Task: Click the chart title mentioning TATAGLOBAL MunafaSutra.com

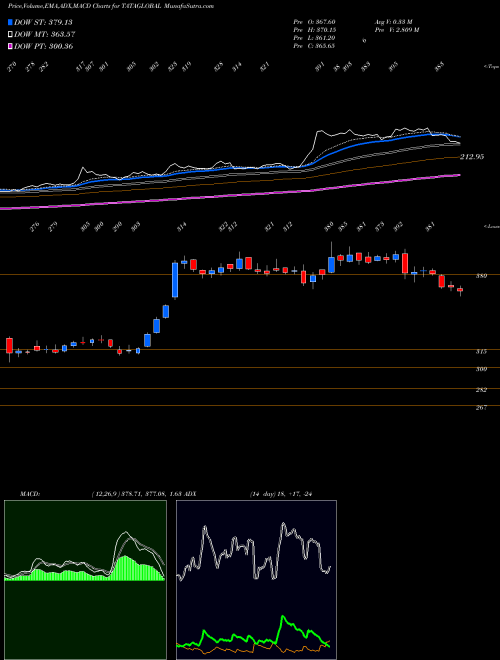Action: tap(111, 6)
